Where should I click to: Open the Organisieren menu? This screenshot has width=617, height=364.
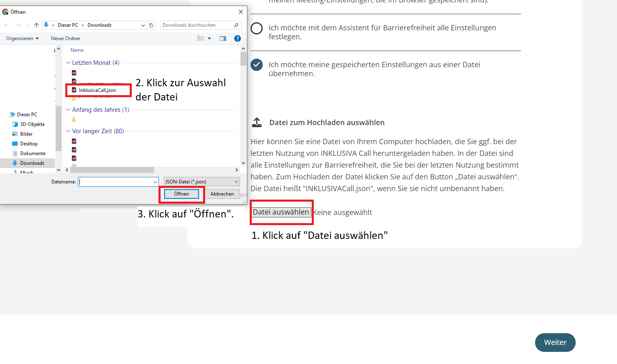[x=22, y=38]
